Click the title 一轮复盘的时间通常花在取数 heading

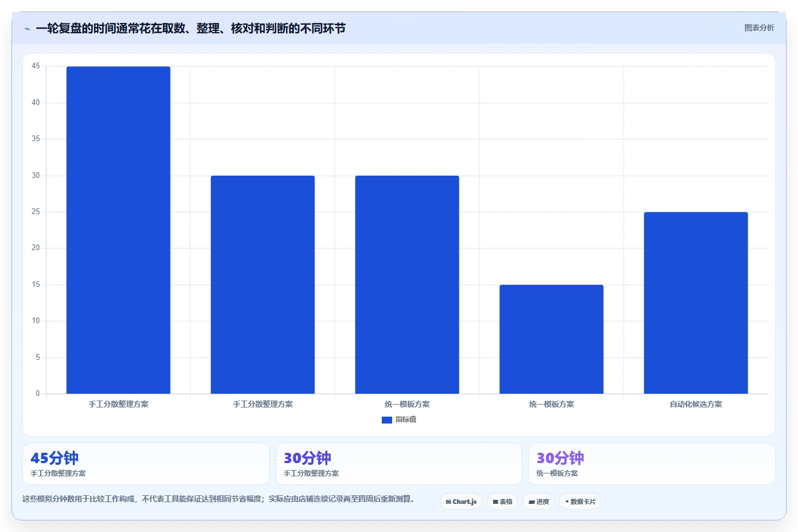tap(191, 28)
